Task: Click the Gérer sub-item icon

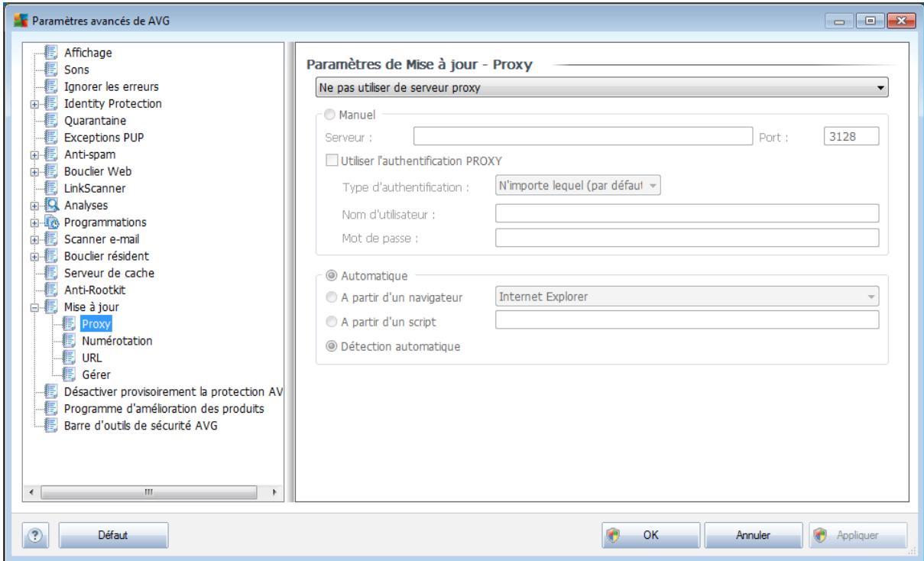Action: coord(68,373)
